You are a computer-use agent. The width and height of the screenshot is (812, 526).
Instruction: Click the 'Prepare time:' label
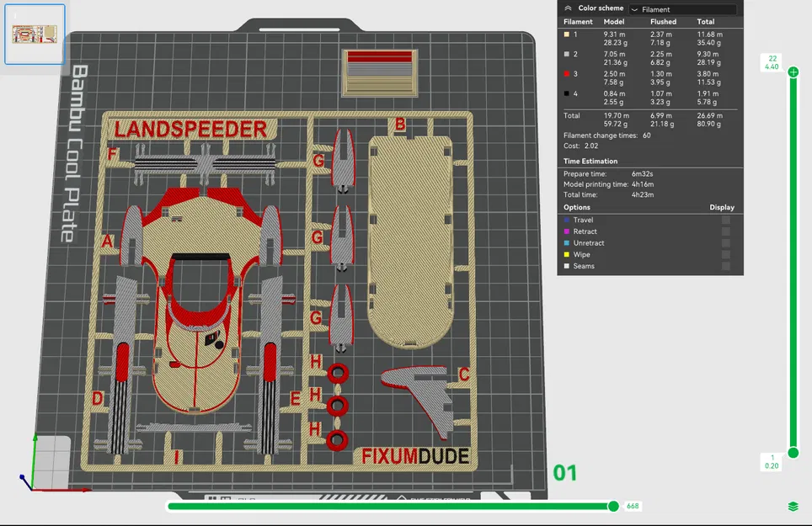585,173
